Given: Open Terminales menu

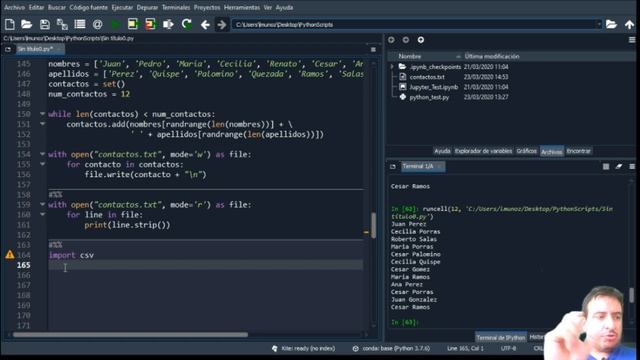Looking at the screenshot, I should coord(176,7).
